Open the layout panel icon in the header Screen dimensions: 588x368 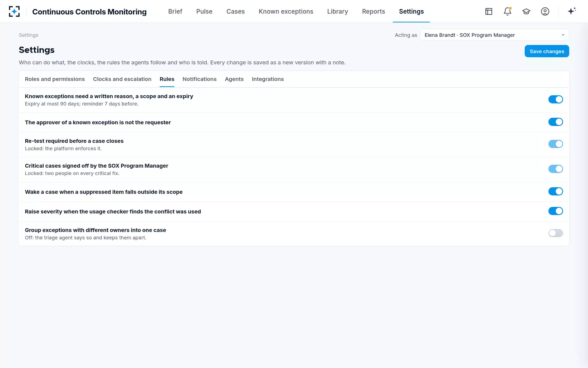[489, 11]
